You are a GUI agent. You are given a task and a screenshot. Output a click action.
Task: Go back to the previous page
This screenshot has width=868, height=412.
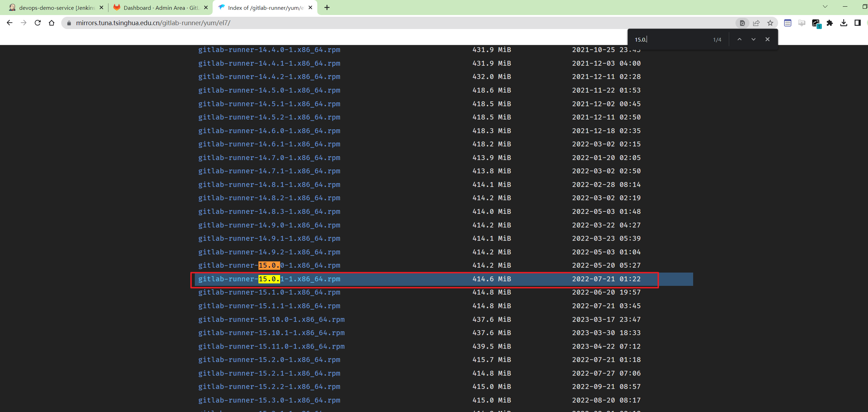point(9,23)
